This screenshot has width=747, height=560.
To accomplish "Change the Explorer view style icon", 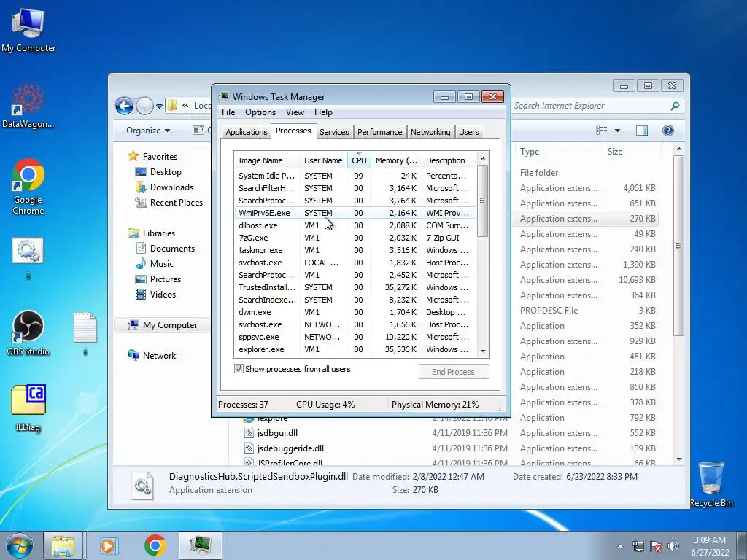I will point(602,131).
